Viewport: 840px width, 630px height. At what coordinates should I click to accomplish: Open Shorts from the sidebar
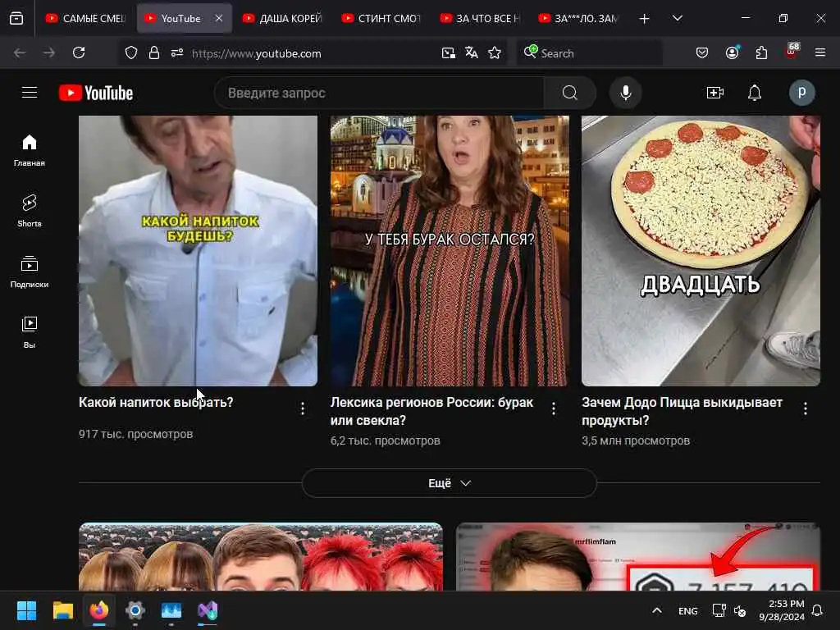(x=30, y=211)
